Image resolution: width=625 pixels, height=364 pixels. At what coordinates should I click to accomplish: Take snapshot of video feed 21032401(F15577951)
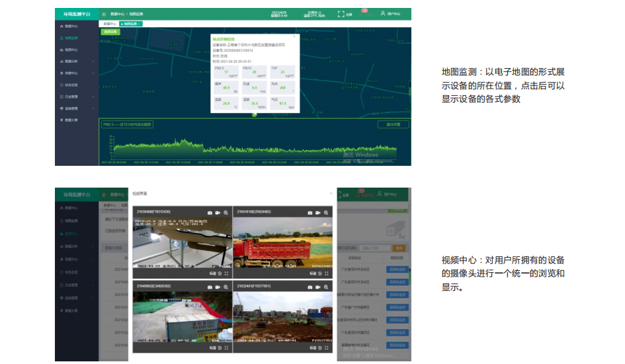point(310,287)
